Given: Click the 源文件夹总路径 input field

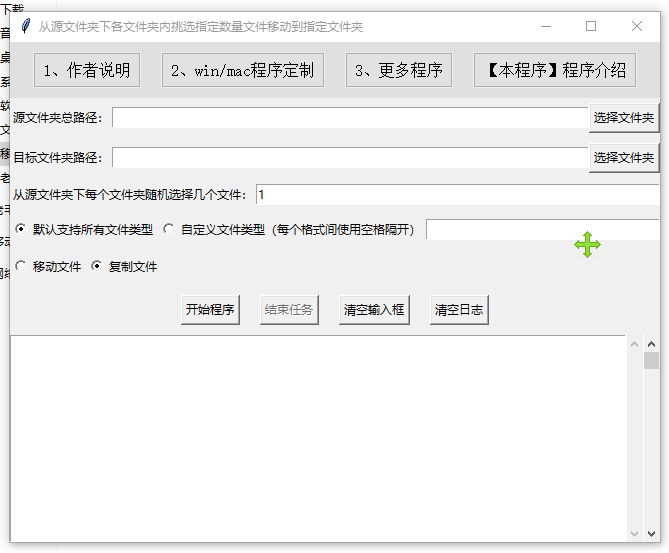Looking at the screenshot, I should [350, 117].
